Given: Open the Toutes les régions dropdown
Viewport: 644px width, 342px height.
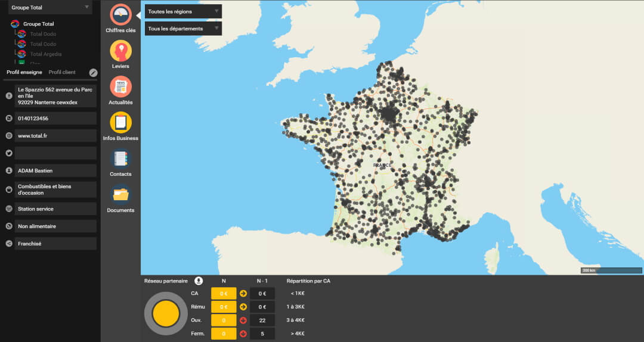Looking at the screenshot, I should pos(183,11).
